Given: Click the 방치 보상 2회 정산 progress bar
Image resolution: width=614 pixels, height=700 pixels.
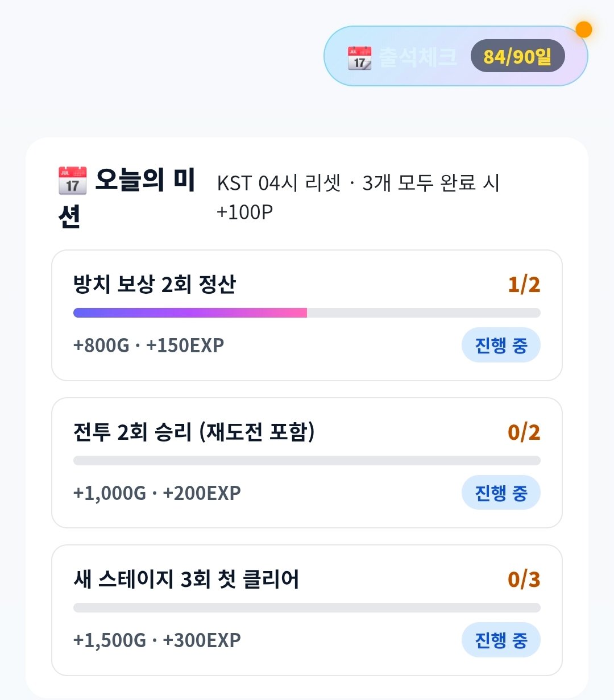Looking at the screenshot, I should click(307, 312).
